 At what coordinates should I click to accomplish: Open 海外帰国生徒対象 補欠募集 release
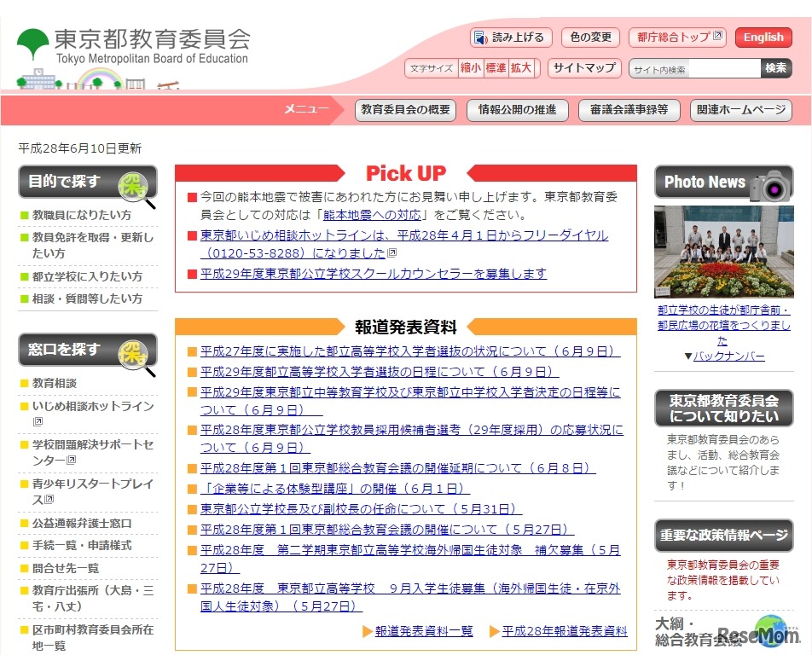410,559
